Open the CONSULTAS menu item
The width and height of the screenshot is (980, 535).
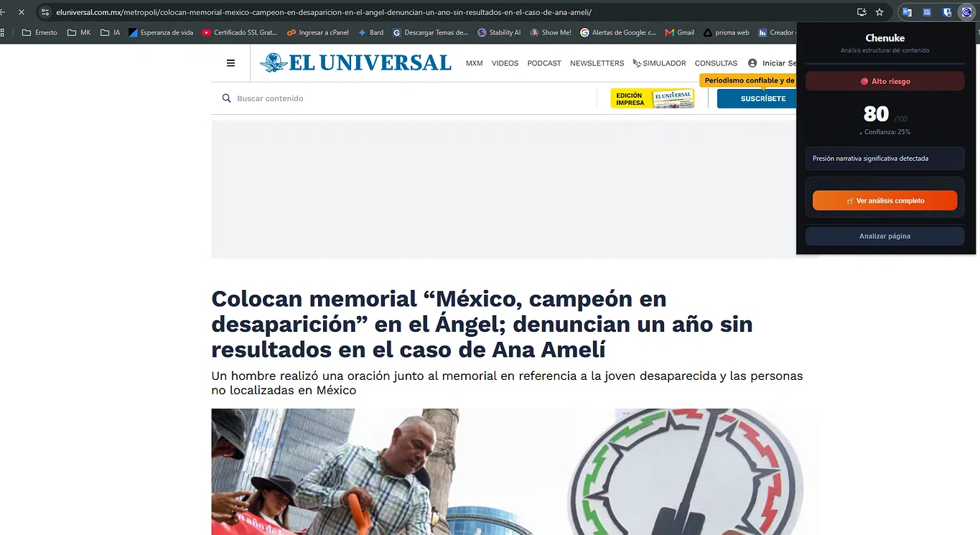pyautogui.click(x=716, y=63)
